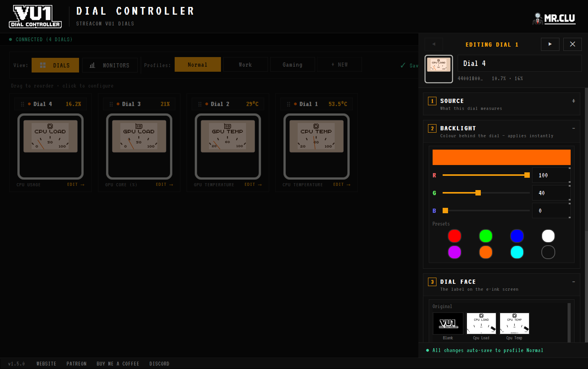The image size is (588, 369).
Task: Edit the dial name field
Action: [x=520, y=63]
